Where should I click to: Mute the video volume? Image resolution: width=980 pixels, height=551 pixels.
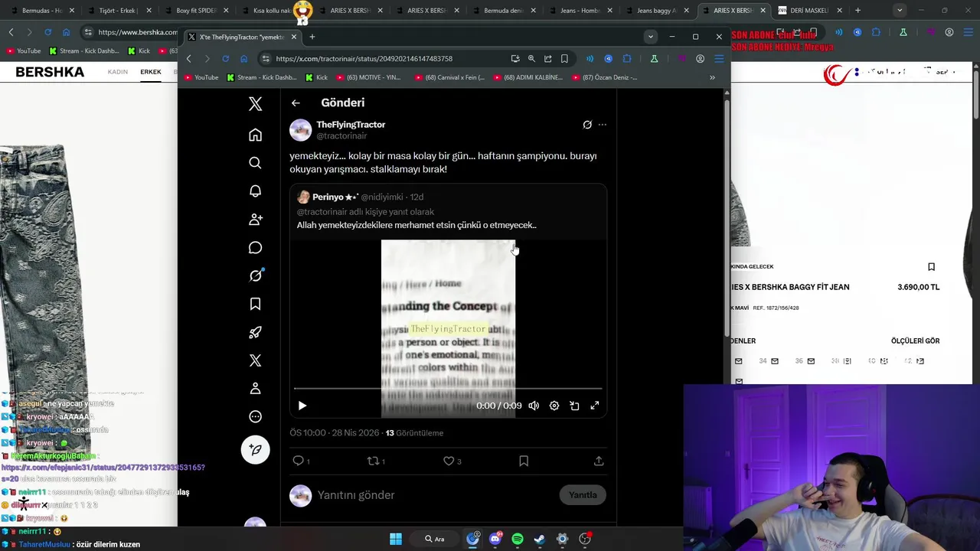coord(534,406)
